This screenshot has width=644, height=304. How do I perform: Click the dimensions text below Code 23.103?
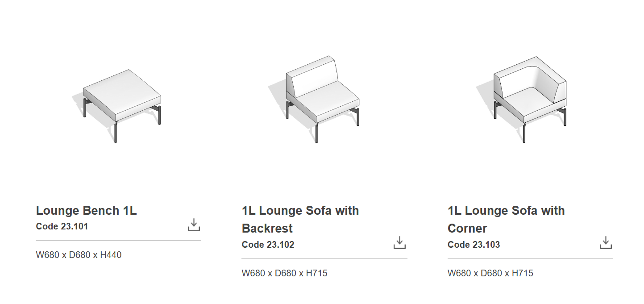pos(490,273)
